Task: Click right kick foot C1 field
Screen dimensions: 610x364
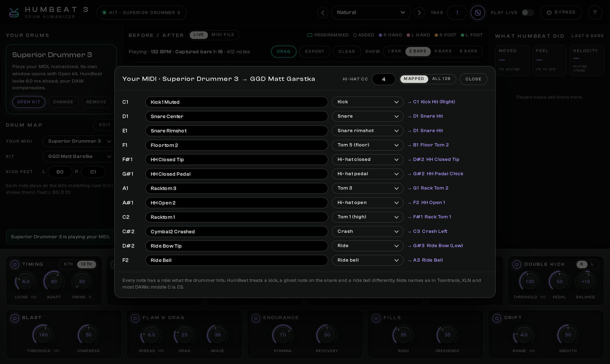Action: [93, 172]
